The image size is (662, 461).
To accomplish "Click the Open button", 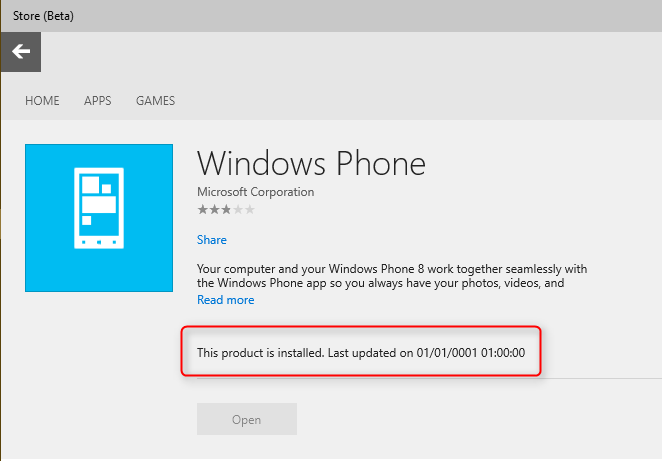I will coord(247,419).
